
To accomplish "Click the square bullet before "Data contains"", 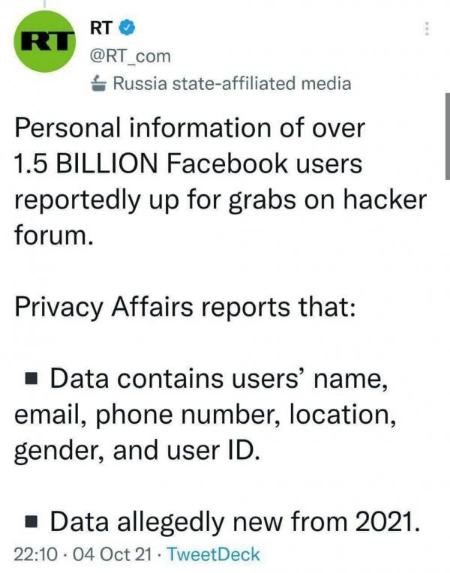I will 31,379.
